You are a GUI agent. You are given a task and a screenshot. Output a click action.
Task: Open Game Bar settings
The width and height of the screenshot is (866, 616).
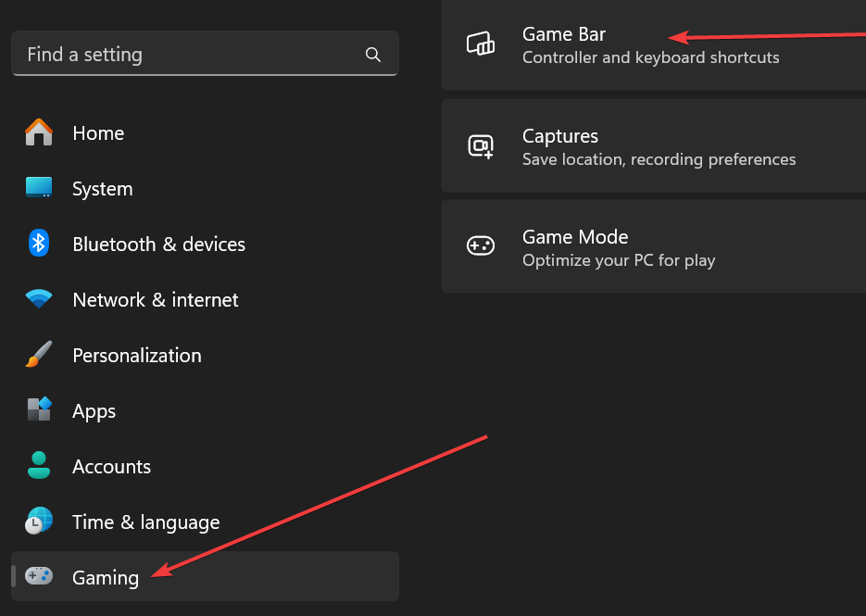tap(653, 44)
